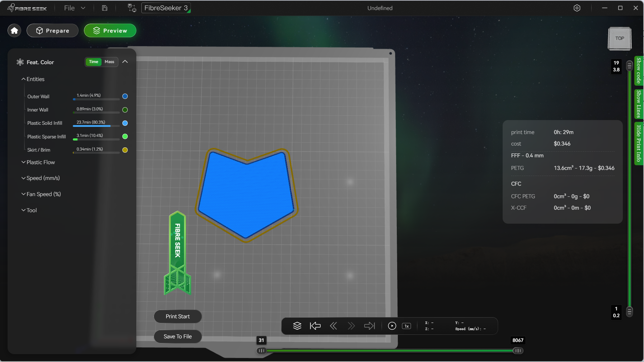Click the Save To File button

click(x=178, y=337)
